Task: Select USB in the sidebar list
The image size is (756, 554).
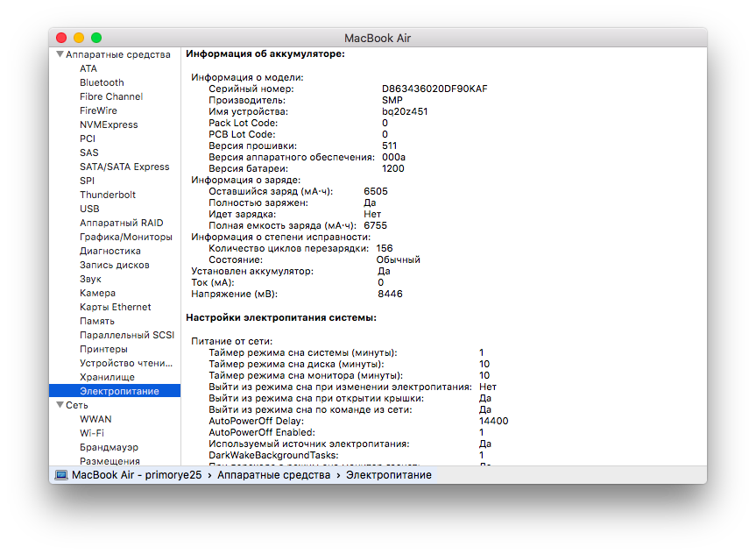Action: [x=89, y=209]
